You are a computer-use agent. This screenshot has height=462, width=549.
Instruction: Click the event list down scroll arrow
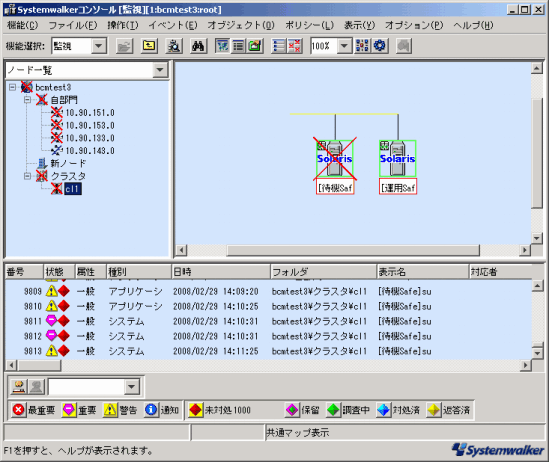[537, 353]
